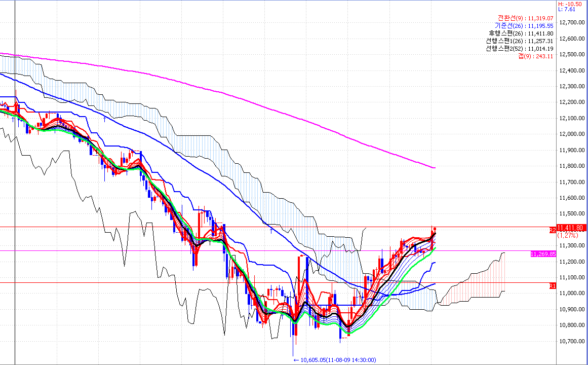Click the magenta 11,269.85 price tag
Screen dimensions: 588x365
pos(543,253)
